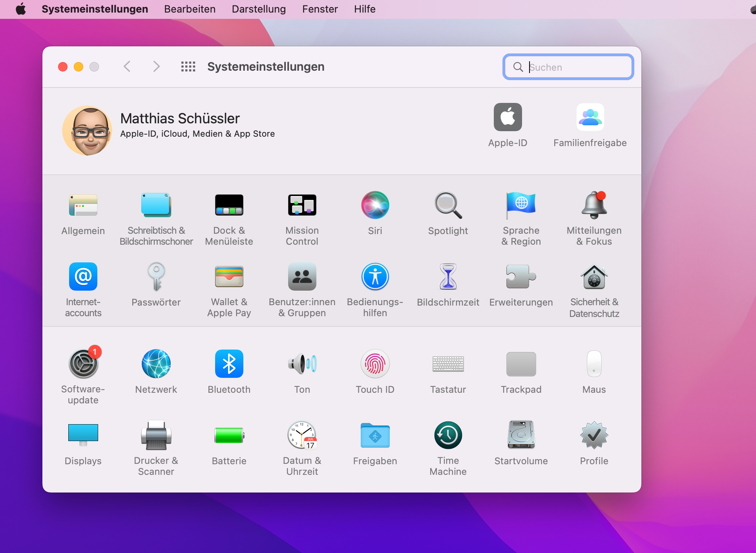
Task: Open Maus mouse settings
Action: pyautogui.click(x=594, y=364)
